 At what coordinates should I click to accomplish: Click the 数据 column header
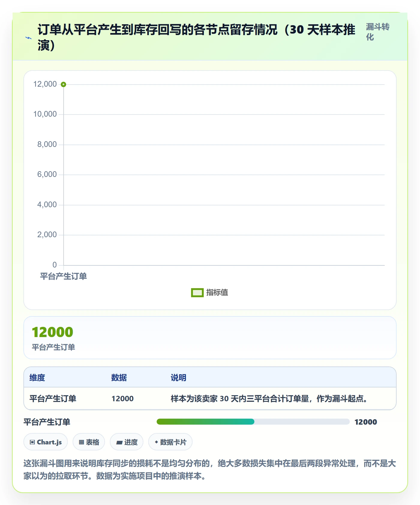[x=119, y=378]
